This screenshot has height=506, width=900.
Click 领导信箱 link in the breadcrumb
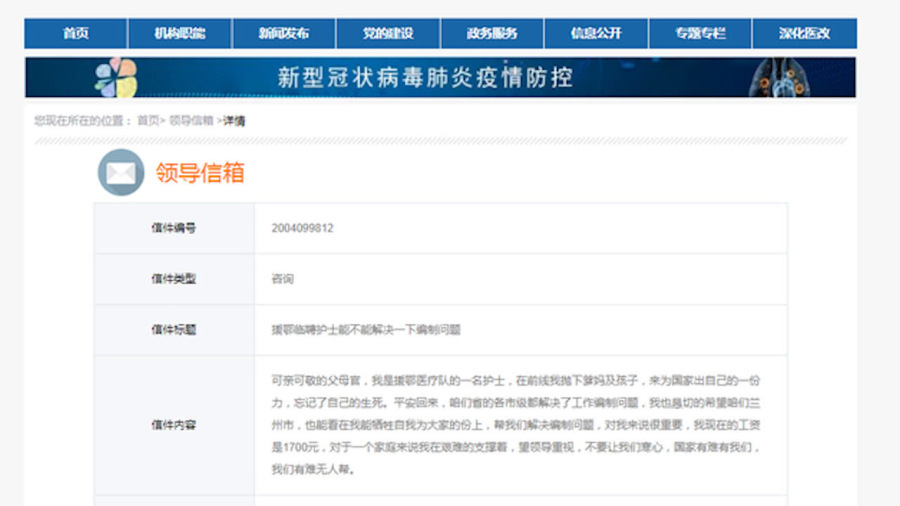[190, 121]
